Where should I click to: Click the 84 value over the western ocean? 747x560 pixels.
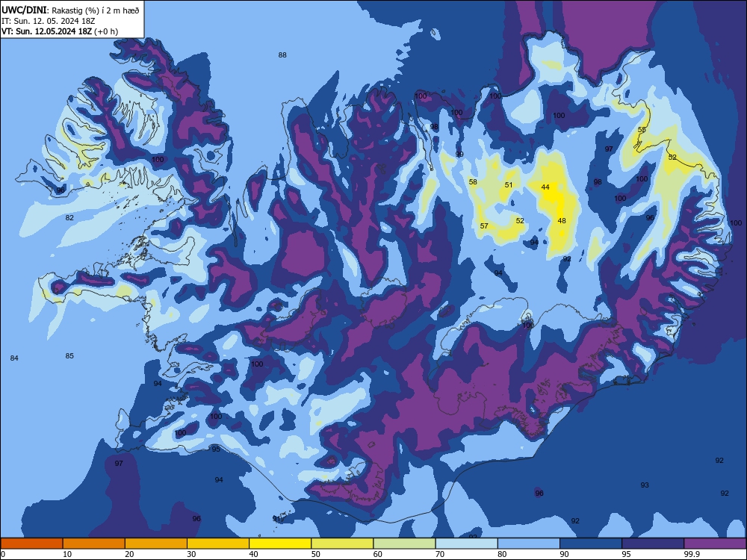click(14, 358)
